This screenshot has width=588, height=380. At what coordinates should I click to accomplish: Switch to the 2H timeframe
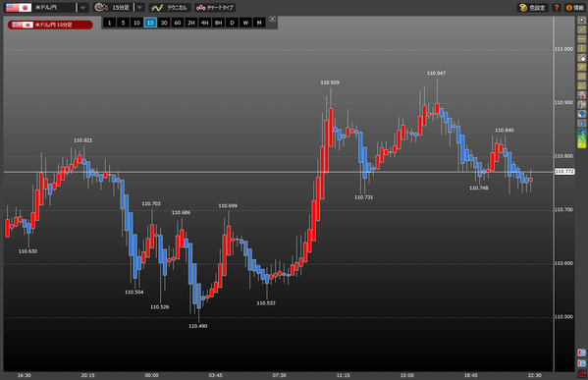(x=191, y=23)
